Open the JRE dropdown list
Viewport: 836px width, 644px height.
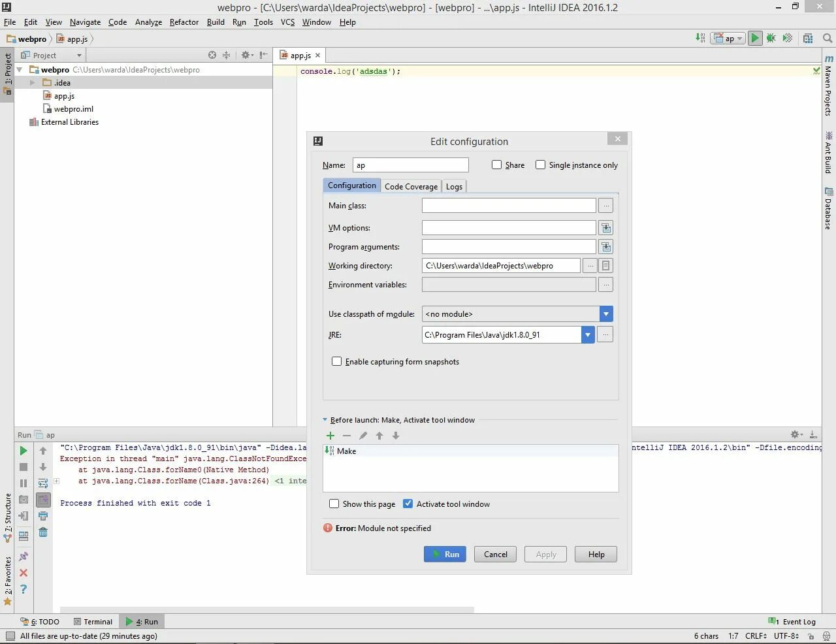pos(588,335)
